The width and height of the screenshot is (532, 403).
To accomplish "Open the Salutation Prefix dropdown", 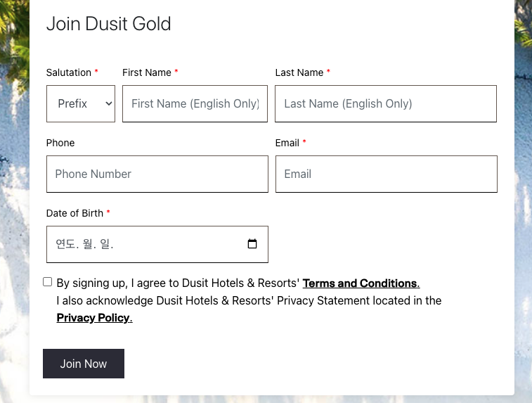I will coord(81,103).
